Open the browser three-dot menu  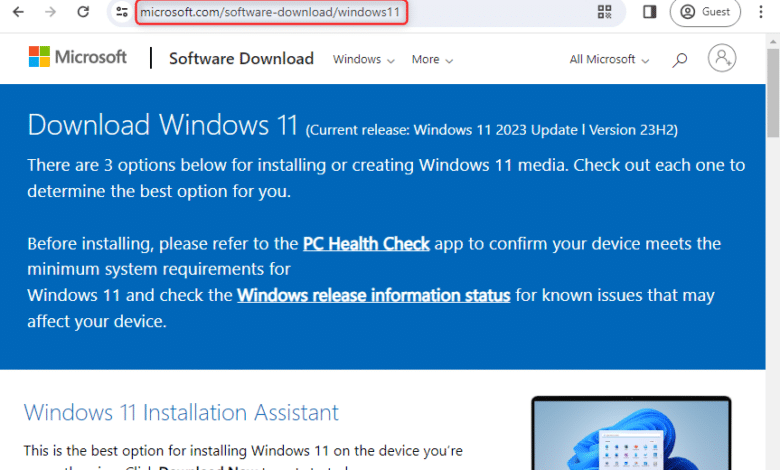tap(761, 12)
